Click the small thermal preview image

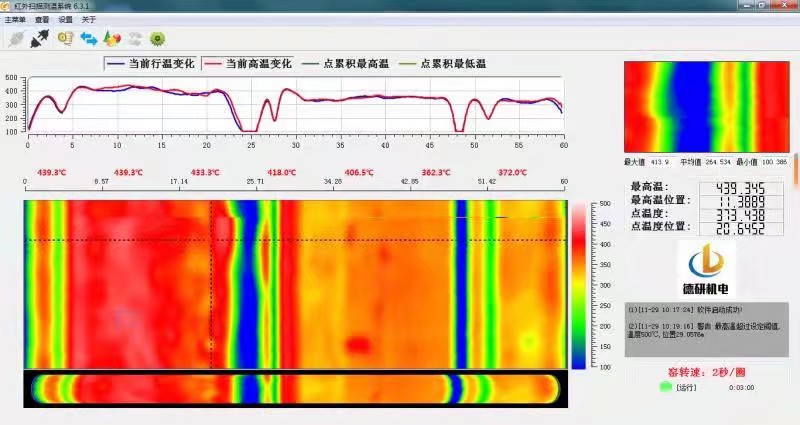click(707, 107)
